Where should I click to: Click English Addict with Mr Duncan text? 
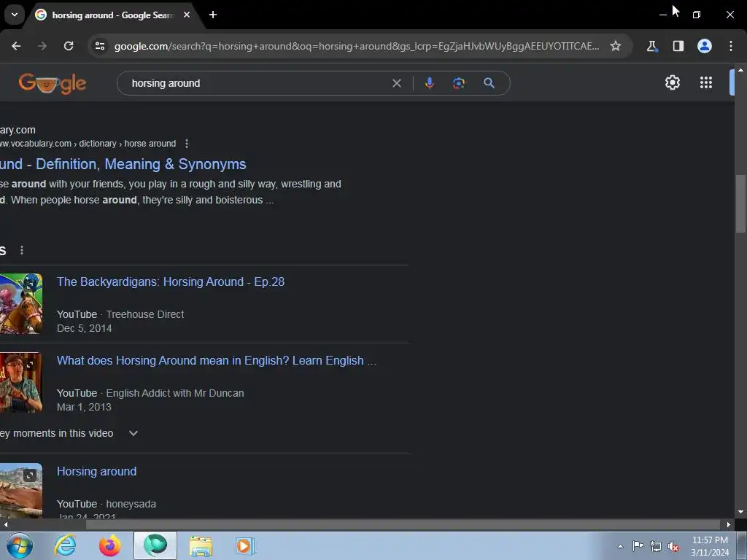coord(175,393)
